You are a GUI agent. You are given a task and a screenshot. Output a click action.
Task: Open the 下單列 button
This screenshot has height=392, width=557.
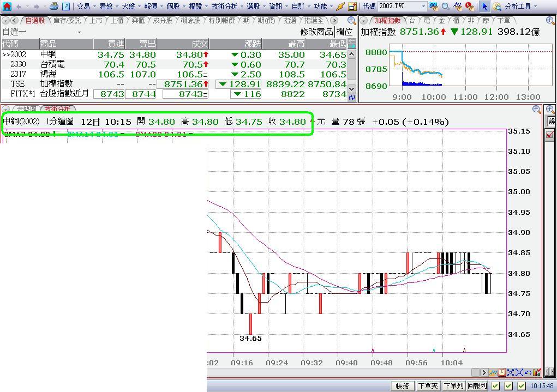[453, 385]
